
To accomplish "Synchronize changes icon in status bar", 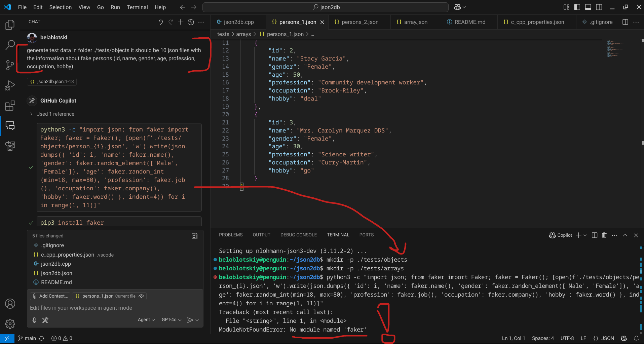I will pos(42,338).
